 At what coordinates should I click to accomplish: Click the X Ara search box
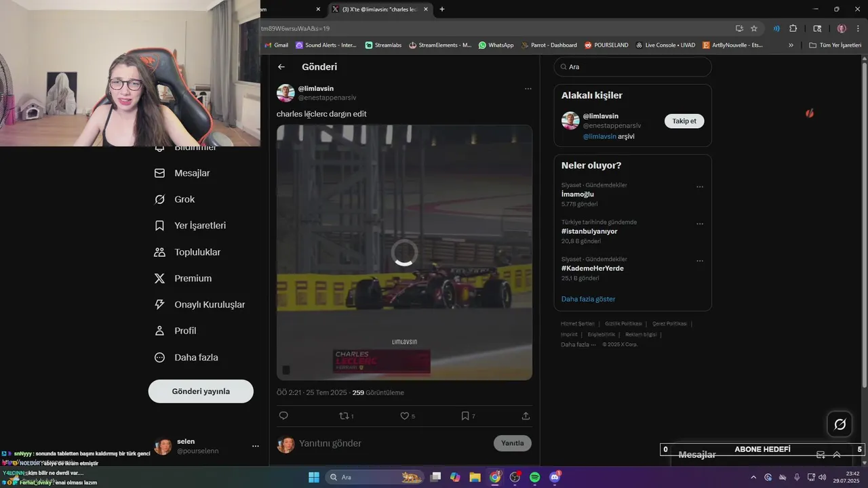(x=633, y=67)
